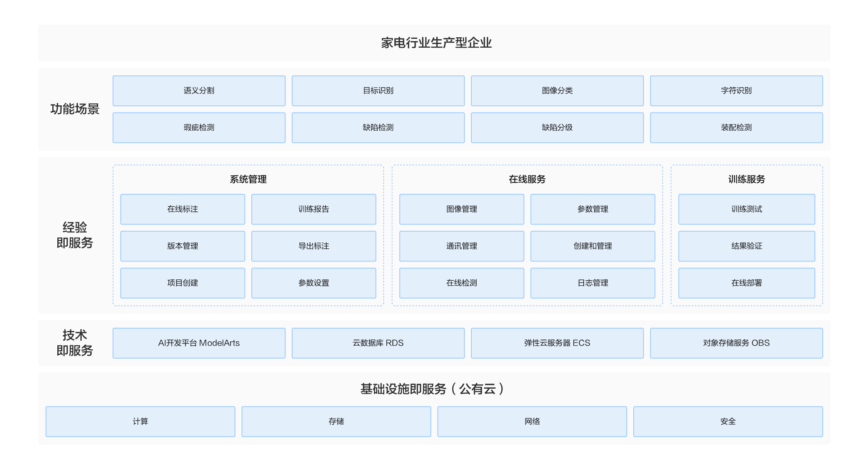Click the 结果验证 box
Viewport: 868px width, 474px height.
[x=746, y=246]
